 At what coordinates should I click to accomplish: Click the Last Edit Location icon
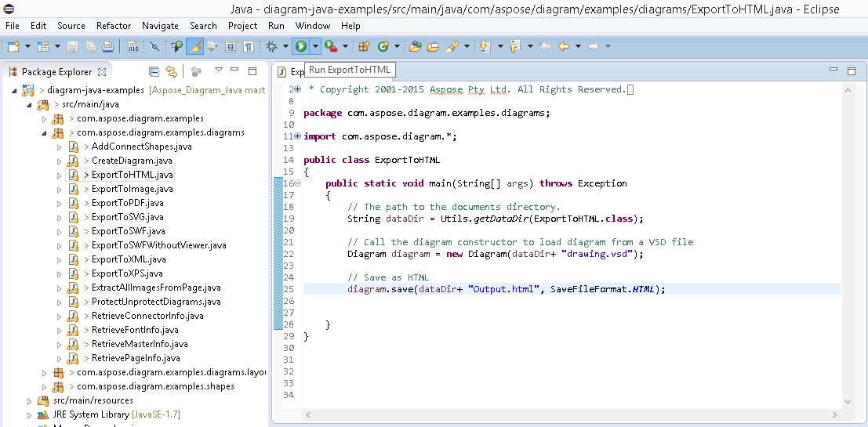(545, 46)
